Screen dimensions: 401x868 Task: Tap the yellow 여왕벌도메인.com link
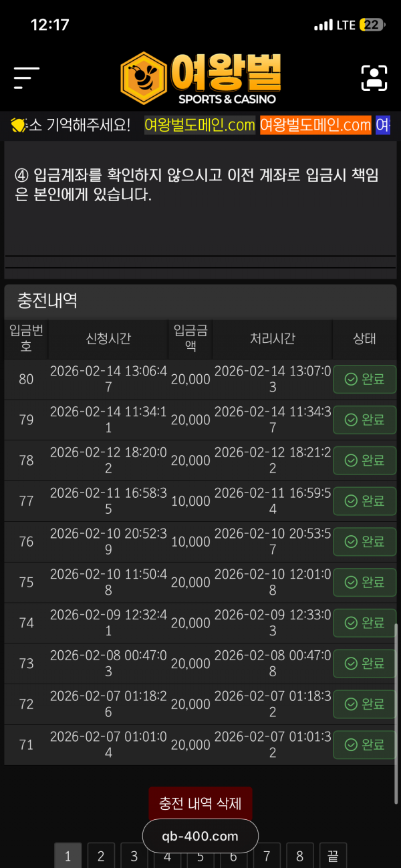pos(200,125)
